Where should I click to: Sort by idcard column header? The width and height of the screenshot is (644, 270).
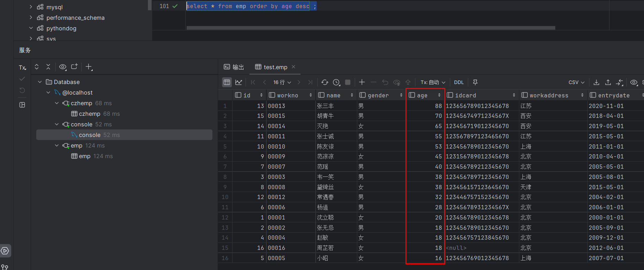pos(481,95)
